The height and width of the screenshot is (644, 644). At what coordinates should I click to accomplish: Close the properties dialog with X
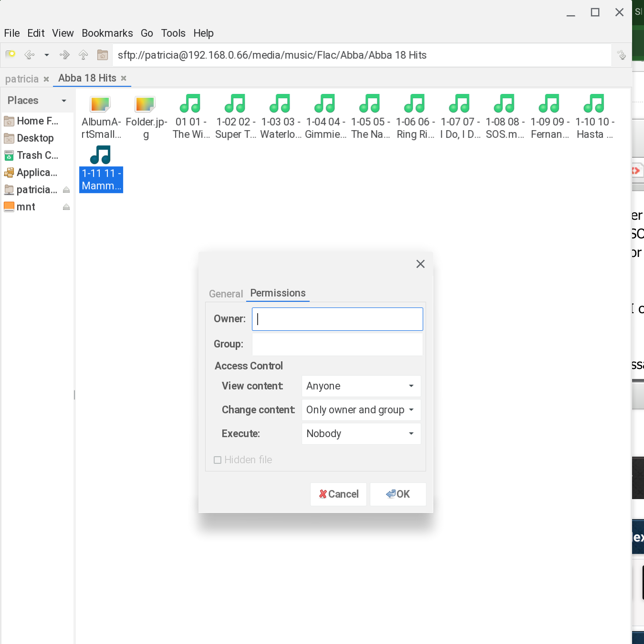click(420, 264)
